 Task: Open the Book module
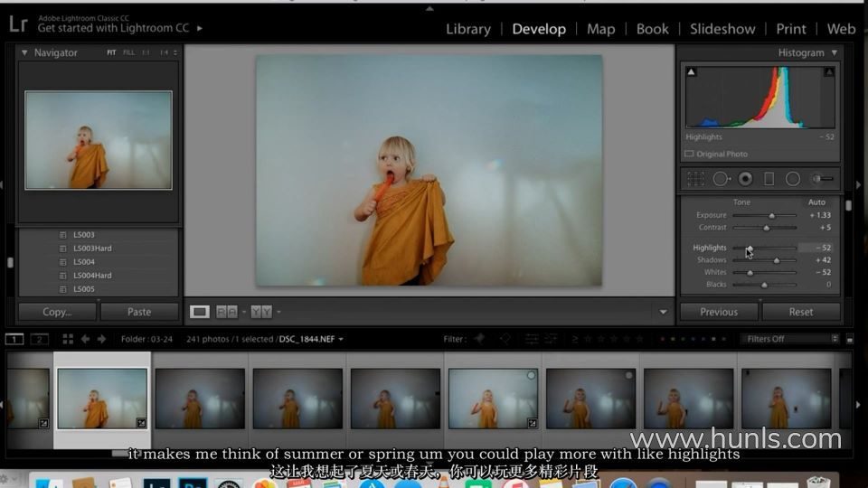[x=652, y=29]
